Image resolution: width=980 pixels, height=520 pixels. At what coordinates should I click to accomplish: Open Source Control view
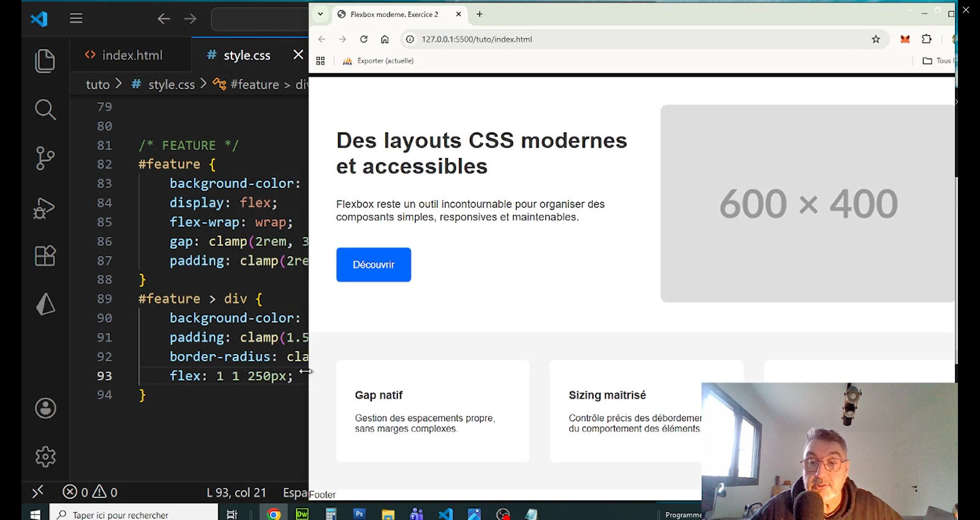tap(45, 158)
